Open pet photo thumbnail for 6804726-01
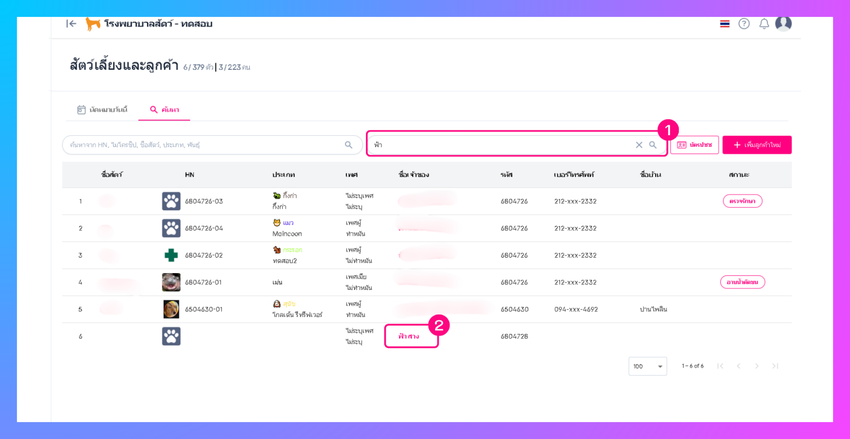This screenshot has height=439, width=850. (171, 282)
